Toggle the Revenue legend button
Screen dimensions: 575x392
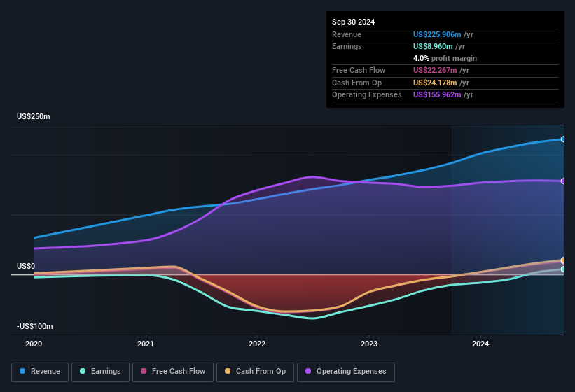pos(40,372)
